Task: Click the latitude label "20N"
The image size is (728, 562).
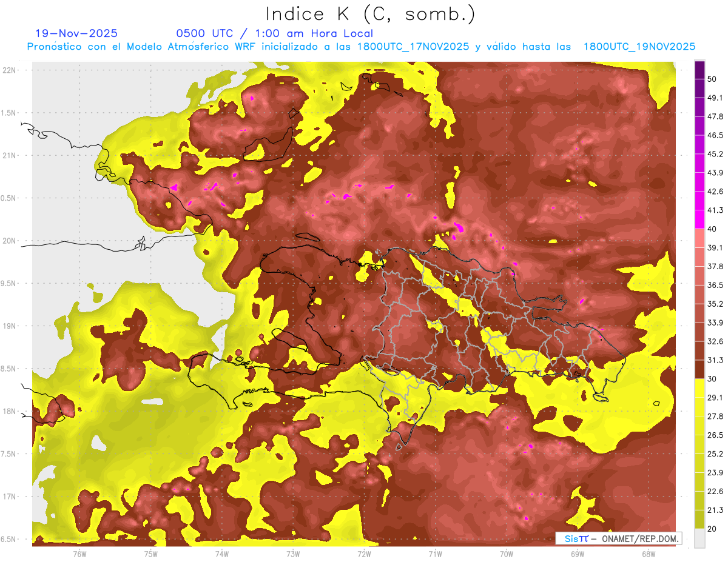Action: (x=8, y=241)
